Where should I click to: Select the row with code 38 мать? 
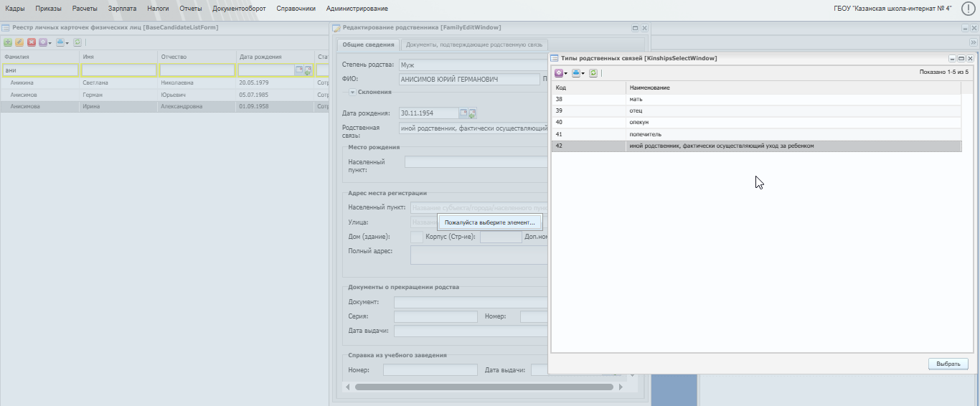(756, 99)
